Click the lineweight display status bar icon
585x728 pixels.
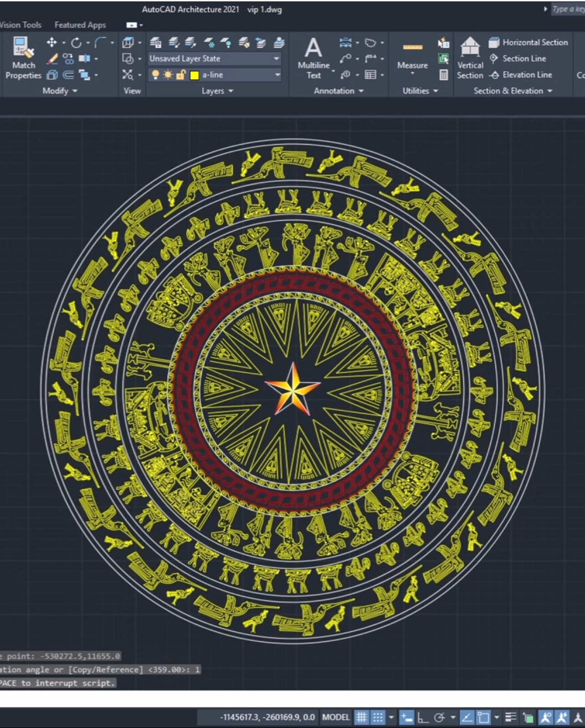(x=510, y=718)
